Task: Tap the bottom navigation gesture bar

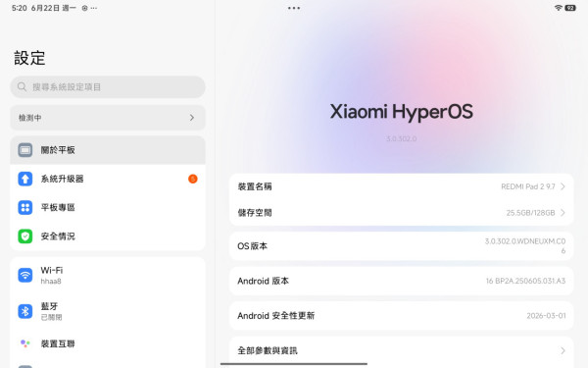Action: (294, 363)
